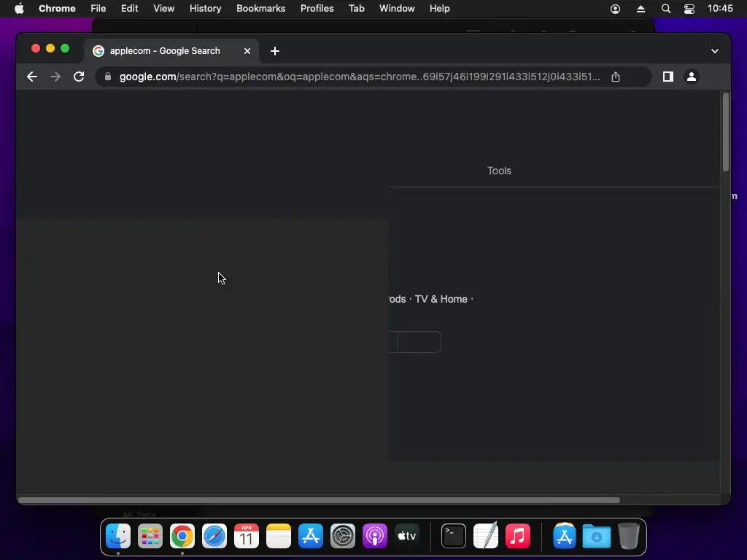Click the user account menu bar icon
747x560 pixels.
click(x=615, y=9)
